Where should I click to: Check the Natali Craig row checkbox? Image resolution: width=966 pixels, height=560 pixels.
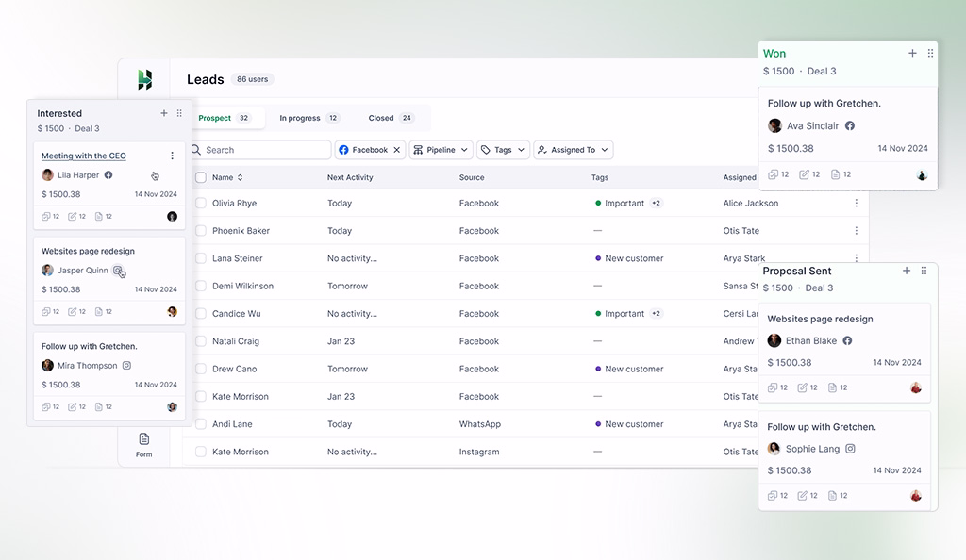(x=201, y=341)
